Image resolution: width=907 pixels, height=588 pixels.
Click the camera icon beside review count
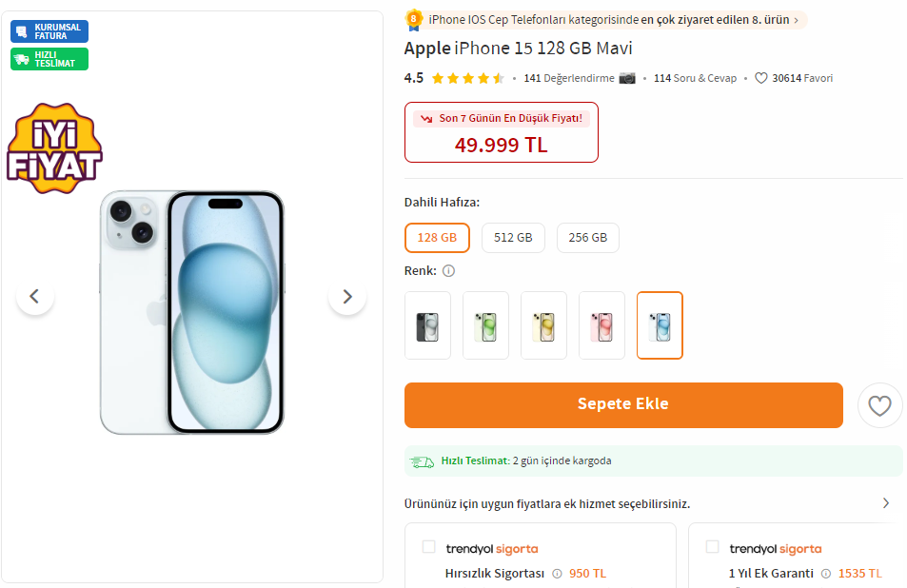point(627,78)
